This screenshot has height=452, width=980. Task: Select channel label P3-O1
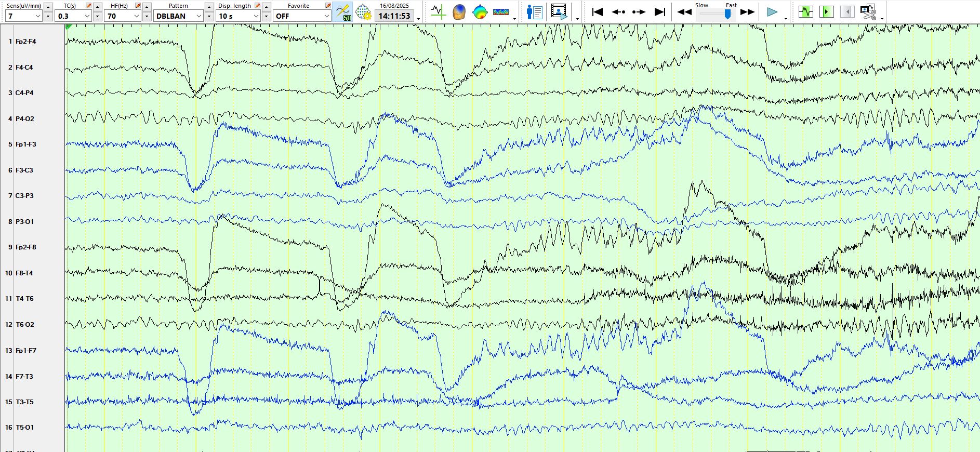click(x=25, y=222)
